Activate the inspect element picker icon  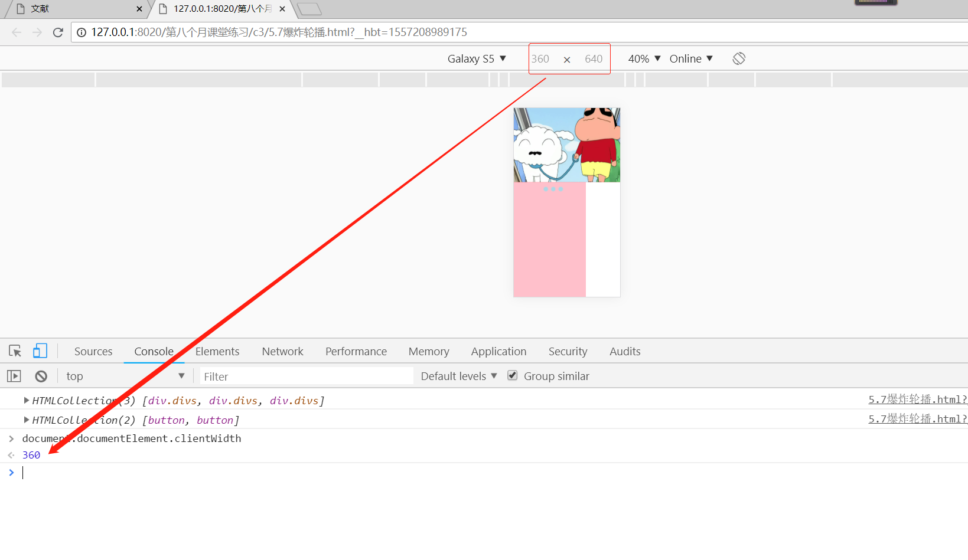[x=15, y=351]
